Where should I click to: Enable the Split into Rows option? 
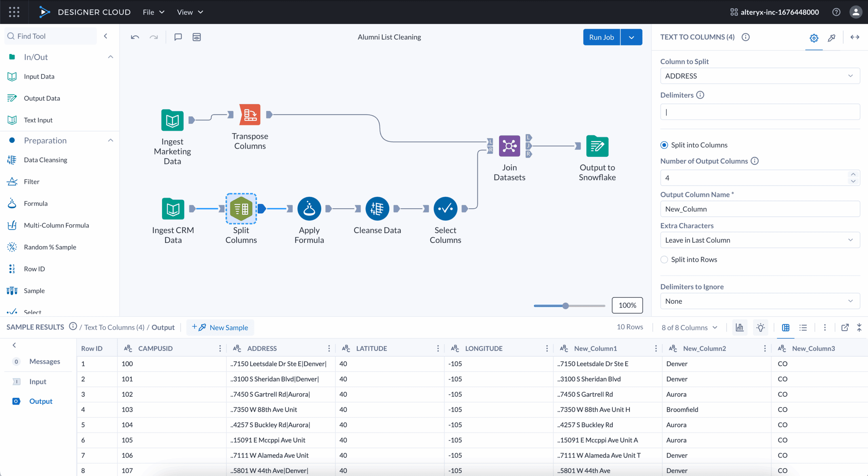664,259
